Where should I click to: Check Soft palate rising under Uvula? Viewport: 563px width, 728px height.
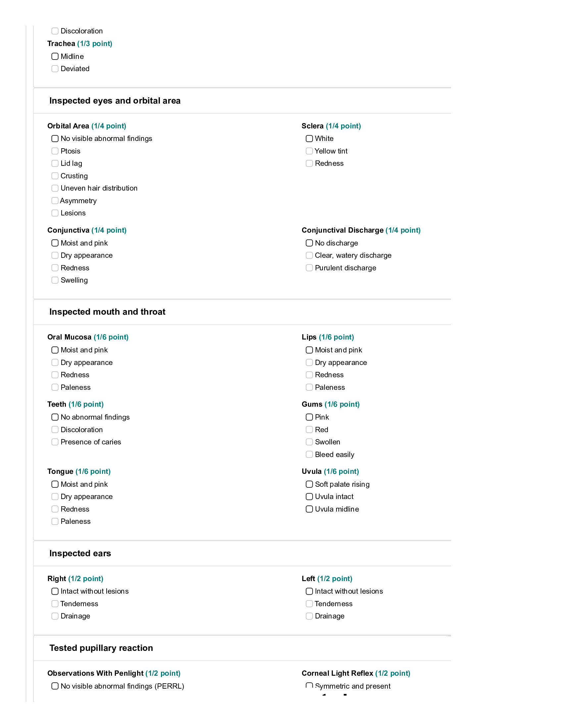coord(309,484)
